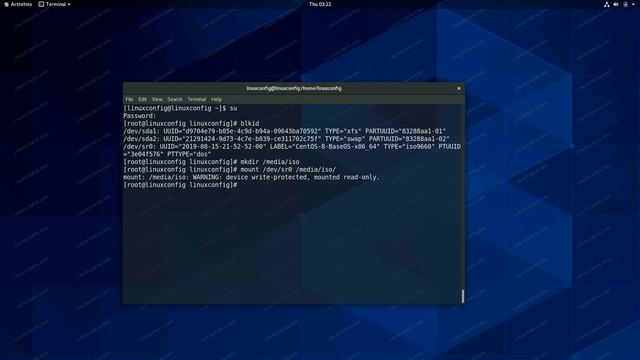
Task: Click the mount /dev/sr0 /media/iso/ command
Action: pos(230,169)
